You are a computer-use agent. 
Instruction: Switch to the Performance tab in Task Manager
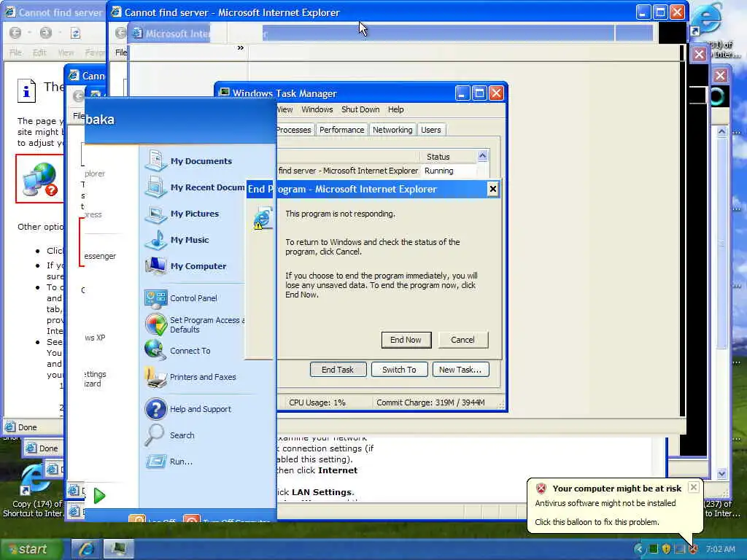(341, 130)
